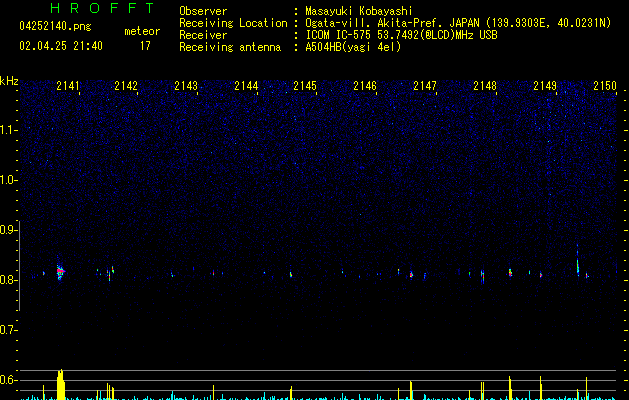Click the 2142 time axis marker
Screen dimensions: 629x400
126,86
